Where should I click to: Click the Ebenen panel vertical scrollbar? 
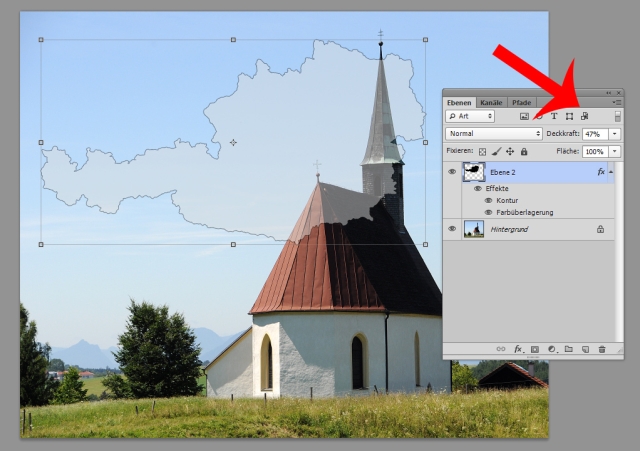click(619, 251)
